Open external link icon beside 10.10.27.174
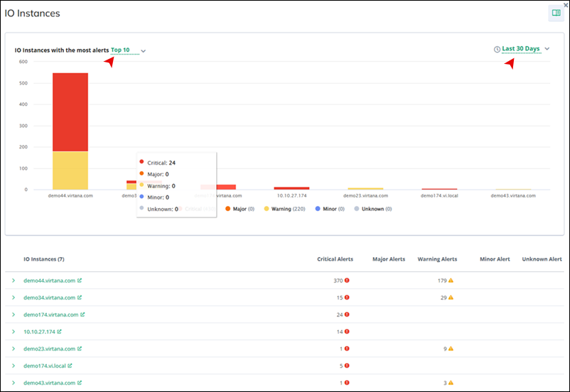The image size is (570, 392). tap(60, 332)
